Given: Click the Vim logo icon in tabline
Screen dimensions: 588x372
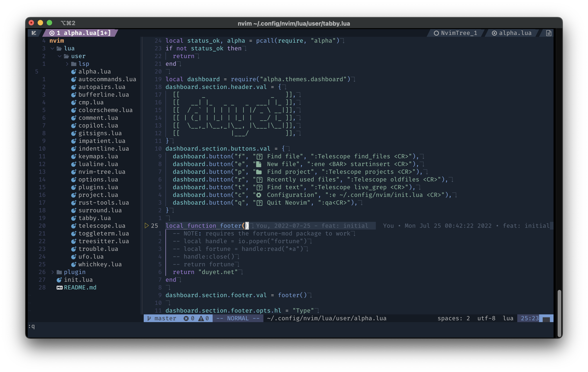Looking at the screenshot, I should point(34,33).
